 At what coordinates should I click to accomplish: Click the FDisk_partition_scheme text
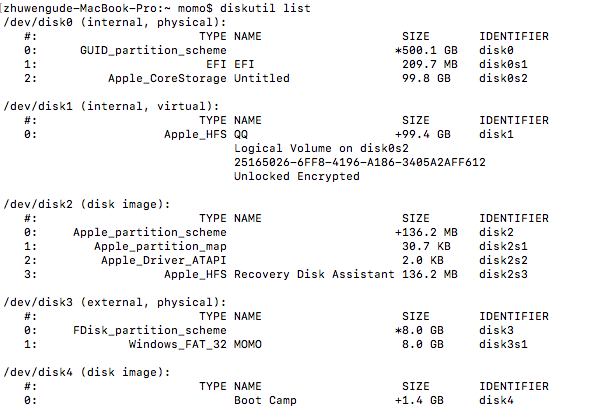[x=150, y=331]
